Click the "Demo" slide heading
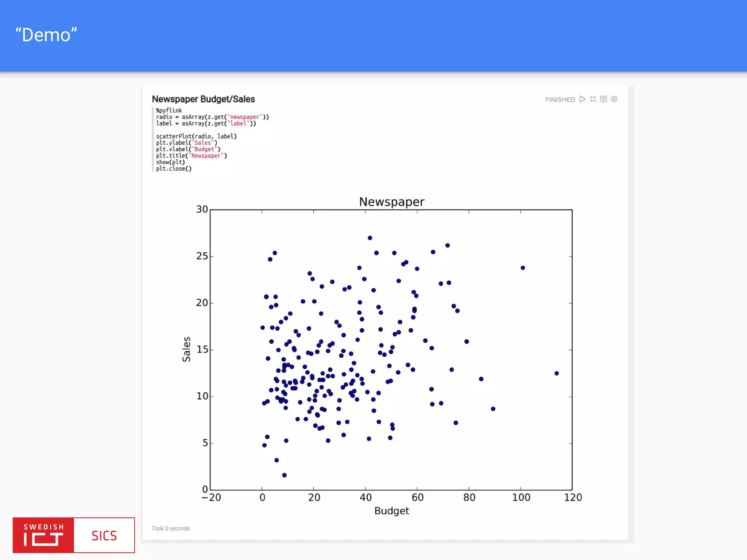Viewport: 747px width, 560px height. [46, 35]
